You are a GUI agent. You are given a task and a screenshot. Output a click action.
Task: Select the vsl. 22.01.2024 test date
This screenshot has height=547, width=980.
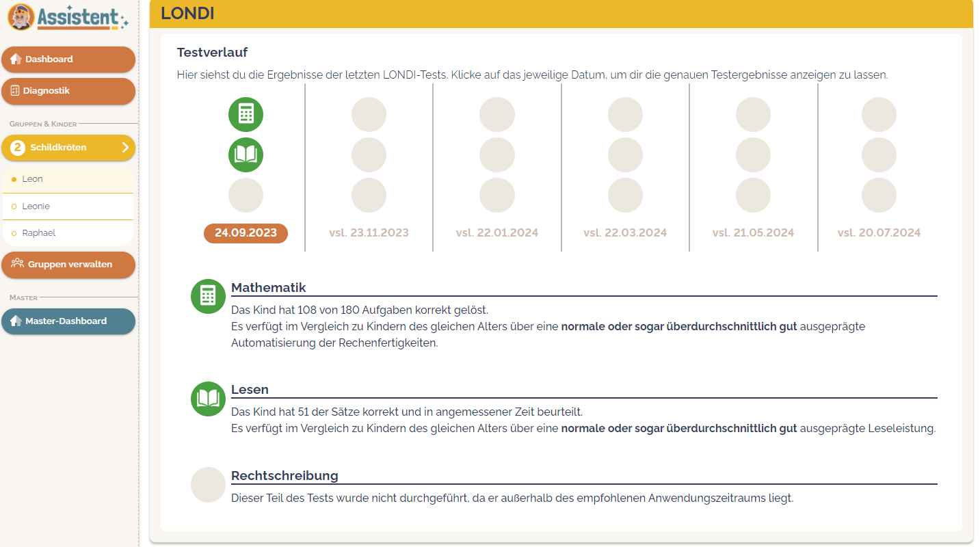(497, 233)
